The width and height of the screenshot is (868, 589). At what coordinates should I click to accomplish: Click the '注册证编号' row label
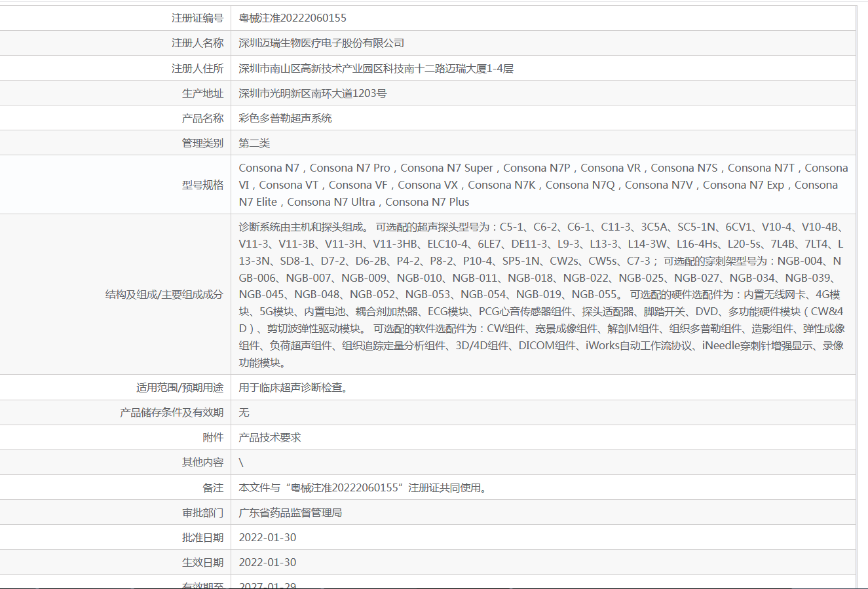(197, 18)
